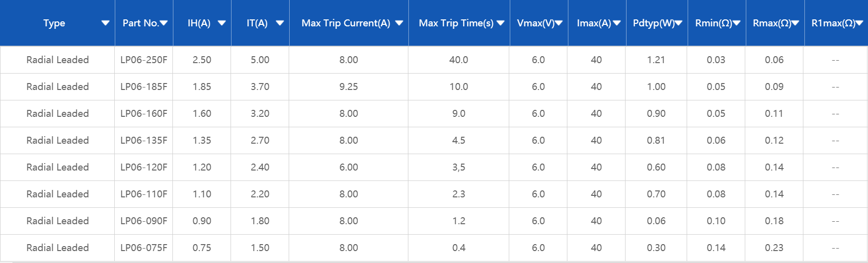Select part number LP06-090F

144,221
